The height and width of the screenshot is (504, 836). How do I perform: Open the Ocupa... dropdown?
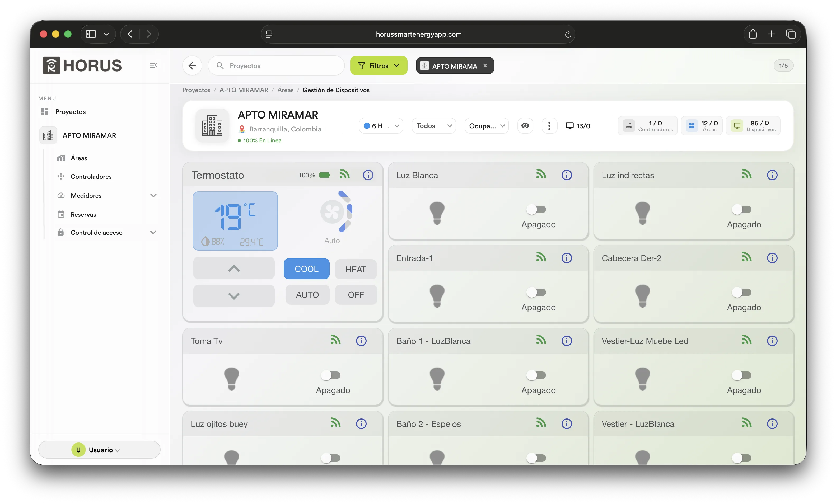tap(487, 126)
